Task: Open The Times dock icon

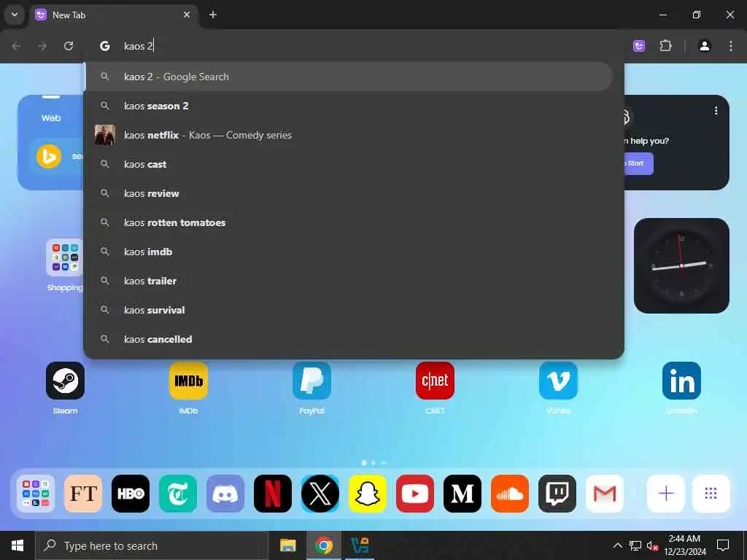Action: tap(178, 494)
